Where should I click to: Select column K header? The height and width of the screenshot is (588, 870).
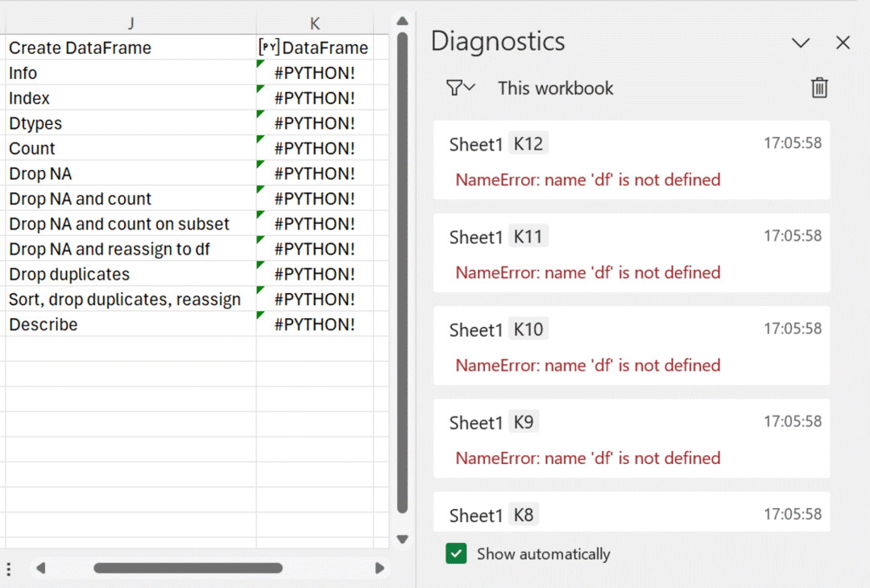pos(315,23)
